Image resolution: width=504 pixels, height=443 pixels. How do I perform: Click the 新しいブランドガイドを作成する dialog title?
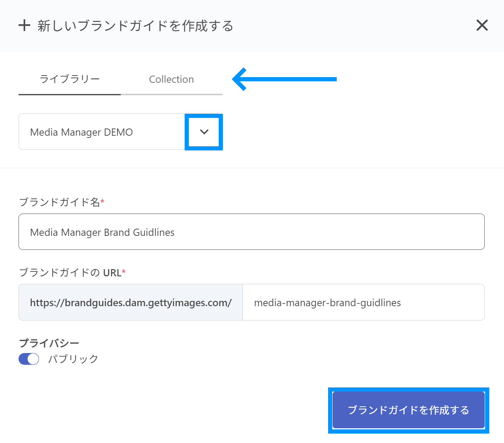click(x=135, y=26)
